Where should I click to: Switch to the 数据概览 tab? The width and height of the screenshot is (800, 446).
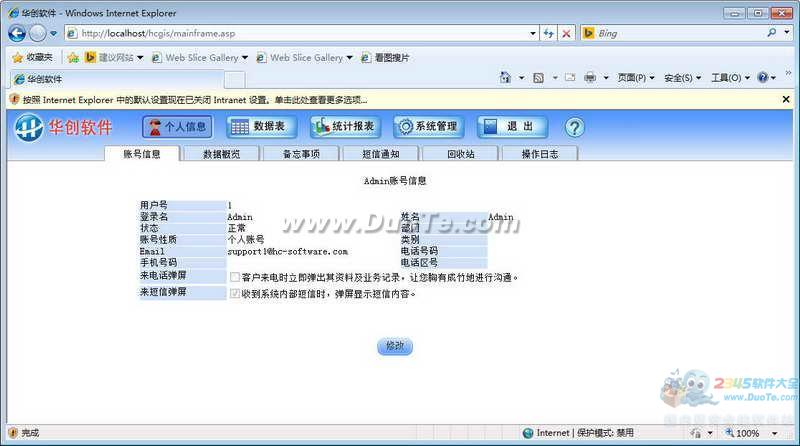click(221, 154)
